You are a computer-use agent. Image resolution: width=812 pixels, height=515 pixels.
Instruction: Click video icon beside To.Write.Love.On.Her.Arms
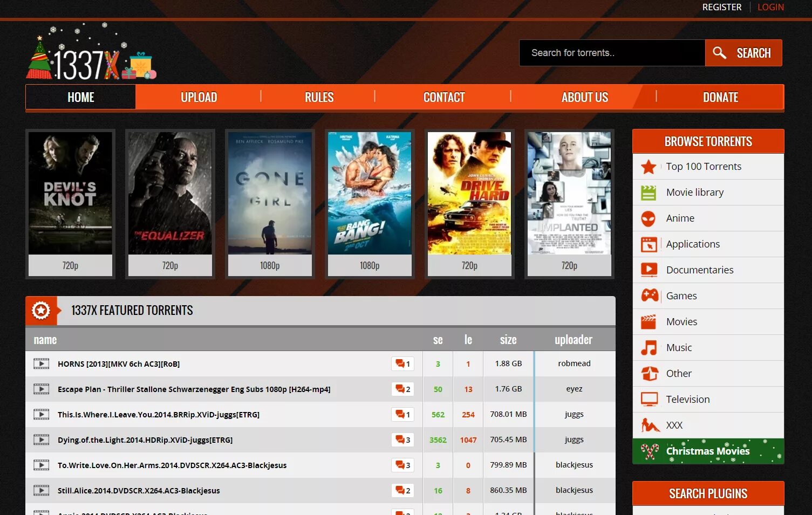pyautogui.click(x=41, y=465)
